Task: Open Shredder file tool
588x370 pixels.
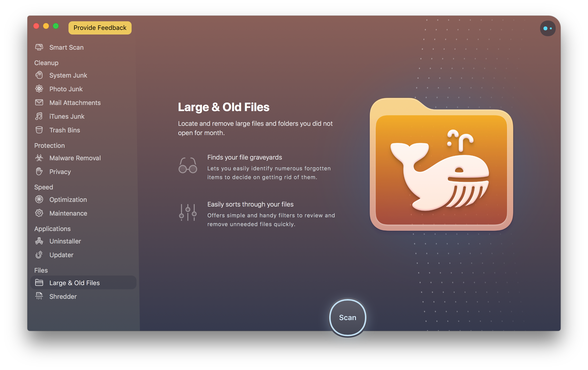Action: coord(63,296)
